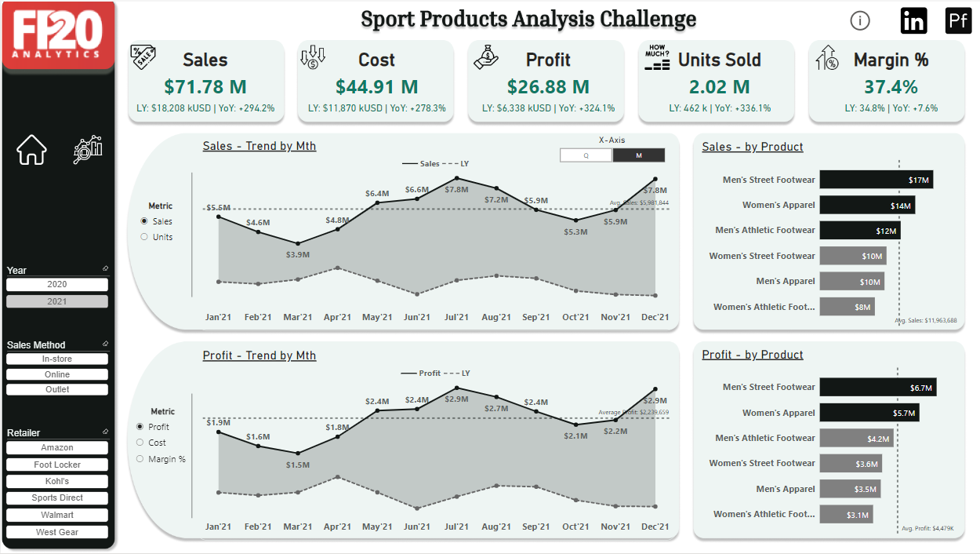
Task: Clear the Sales Method slicer selection
Action: click(x=105, y=344)
